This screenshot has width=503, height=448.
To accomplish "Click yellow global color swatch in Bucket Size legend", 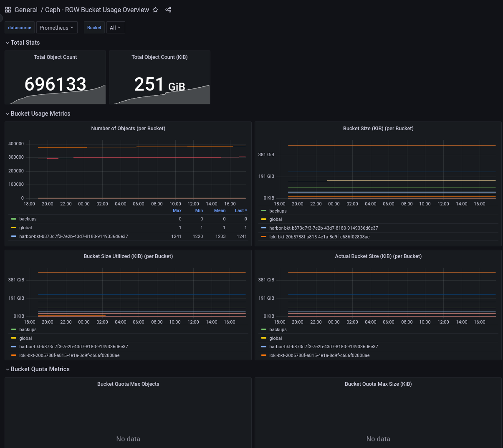I will (x=264, y=219).
